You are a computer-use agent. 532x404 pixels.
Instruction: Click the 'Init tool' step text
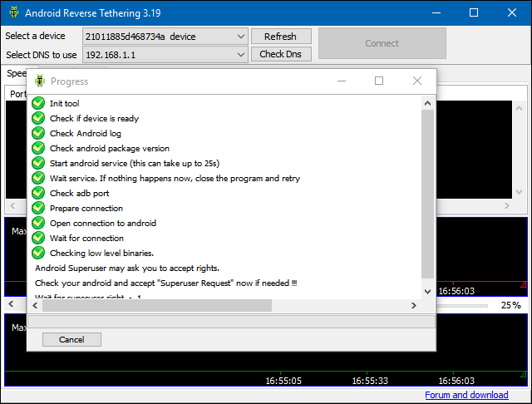pyautogui.click(x=65, y=103)
